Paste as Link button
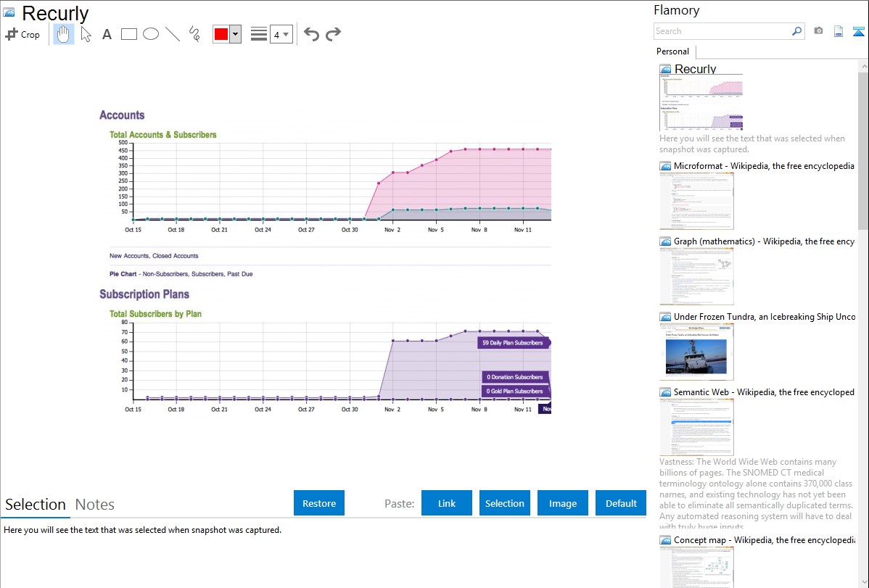 coord(447,503)
